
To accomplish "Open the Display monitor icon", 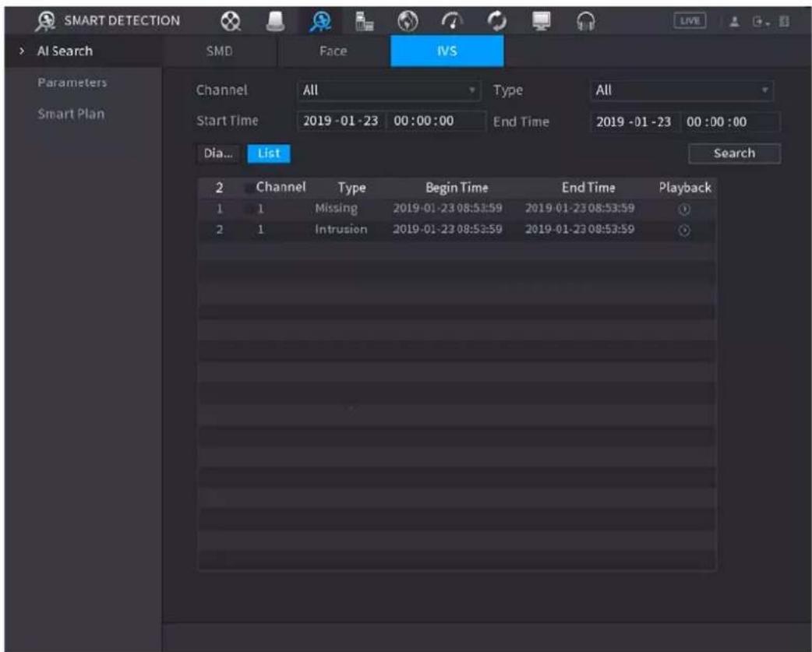I will (x=541, y=21).
